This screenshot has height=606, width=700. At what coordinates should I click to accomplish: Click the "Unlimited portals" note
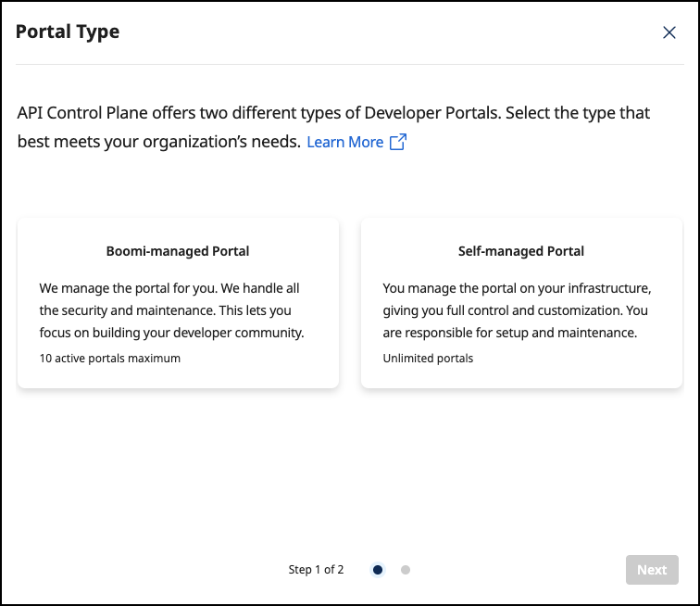pos(428,358)
